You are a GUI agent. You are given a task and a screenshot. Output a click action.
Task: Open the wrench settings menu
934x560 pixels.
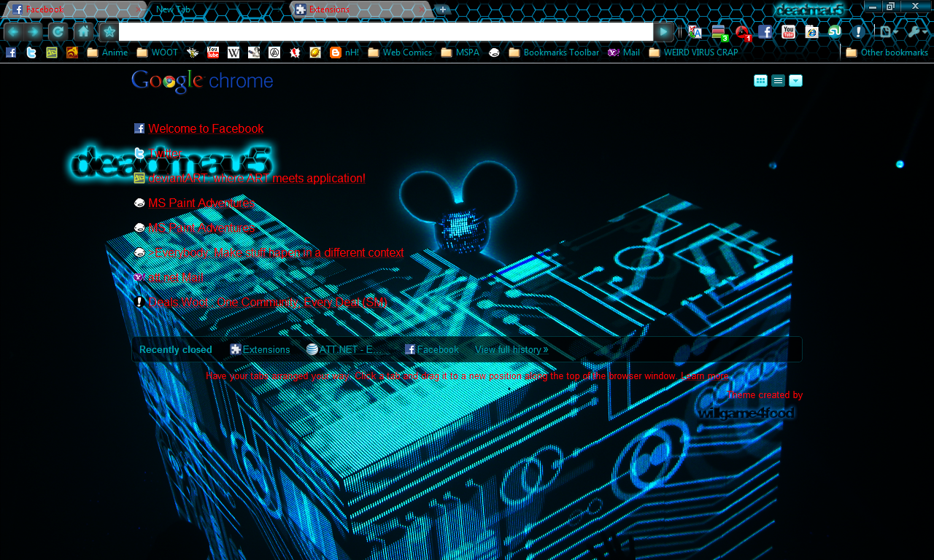pos(917,31)
